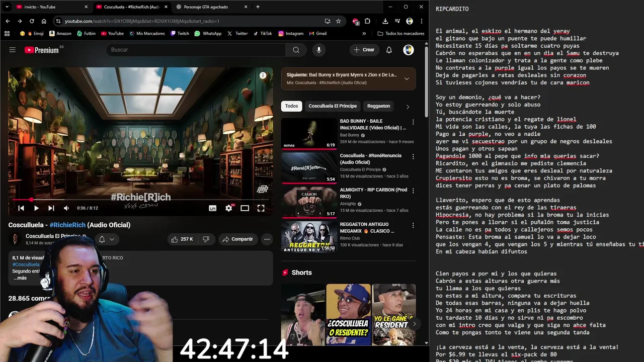This screenshot has height=362, width=644.
Task: Switch to the invicto - YouTube tab
Action: point(50,7)
